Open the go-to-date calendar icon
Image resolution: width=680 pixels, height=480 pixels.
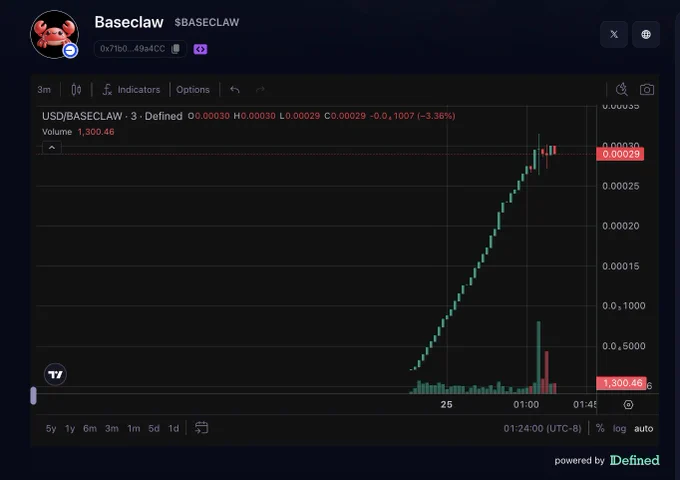[x=201, y=428]
